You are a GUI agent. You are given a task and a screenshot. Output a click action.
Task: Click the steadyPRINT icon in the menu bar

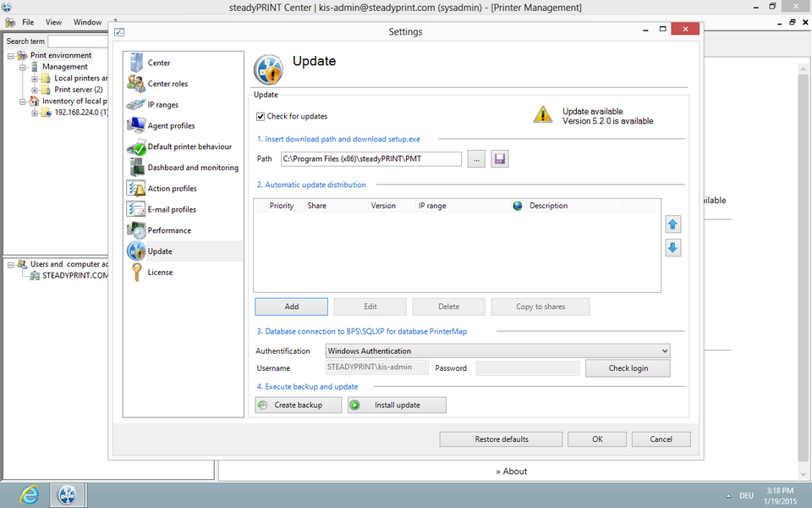click(10, 22)
